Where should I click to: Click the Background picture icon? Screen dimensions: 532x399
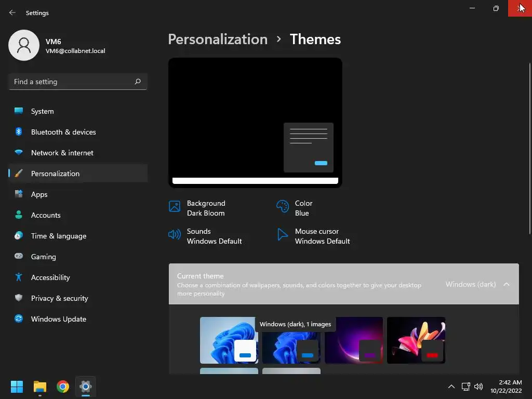tap(175, 206)
